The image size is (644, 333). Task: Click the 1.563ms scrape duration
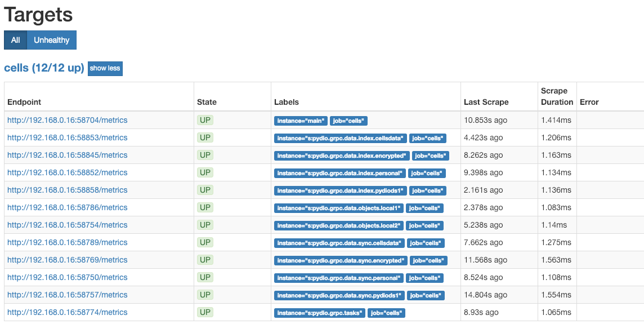(x=556, y=260)
